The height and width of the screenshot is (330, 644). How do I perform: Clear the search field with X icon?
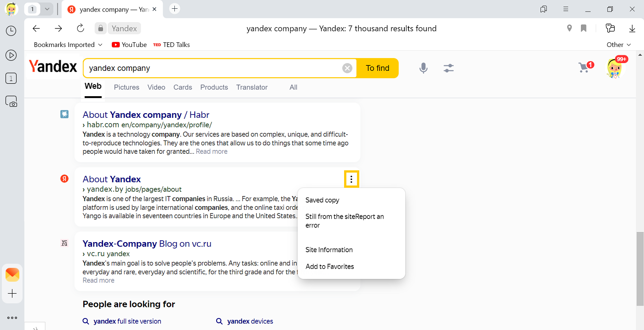point(347,68)
